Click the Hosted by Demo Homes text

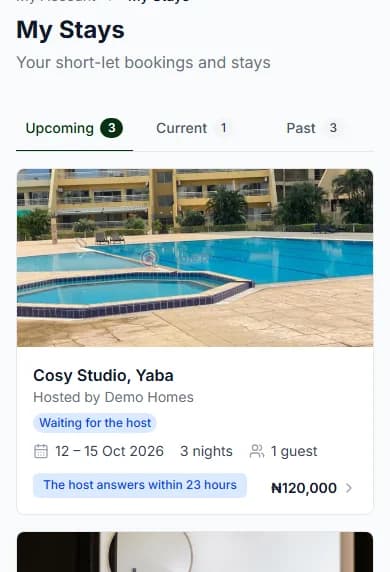coord(113,397)
